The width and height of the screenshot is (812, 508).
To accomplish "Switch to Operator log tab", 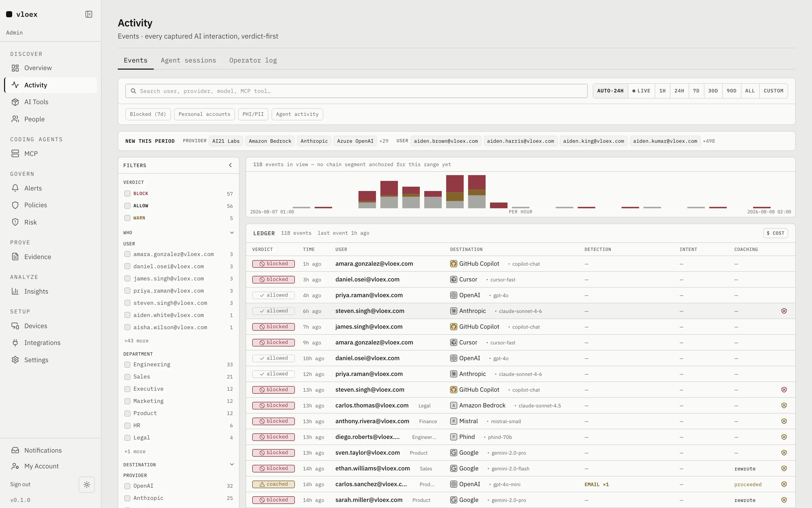I will pyautogui.click(x=253, y=60).
